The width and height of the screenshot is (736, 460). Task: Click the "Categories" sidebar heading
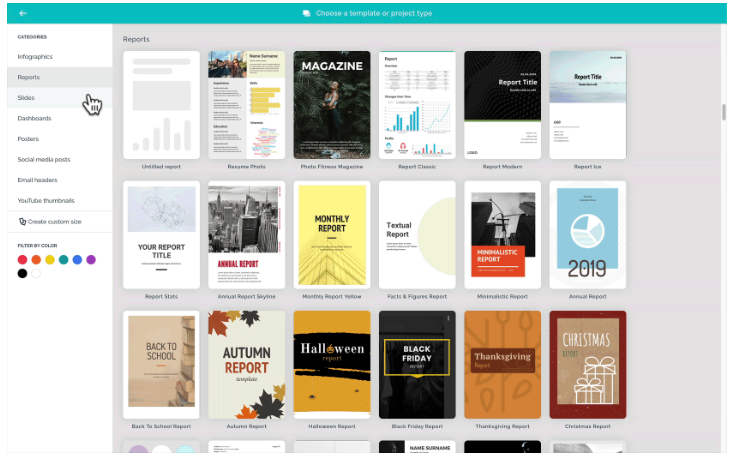point(32,37)
